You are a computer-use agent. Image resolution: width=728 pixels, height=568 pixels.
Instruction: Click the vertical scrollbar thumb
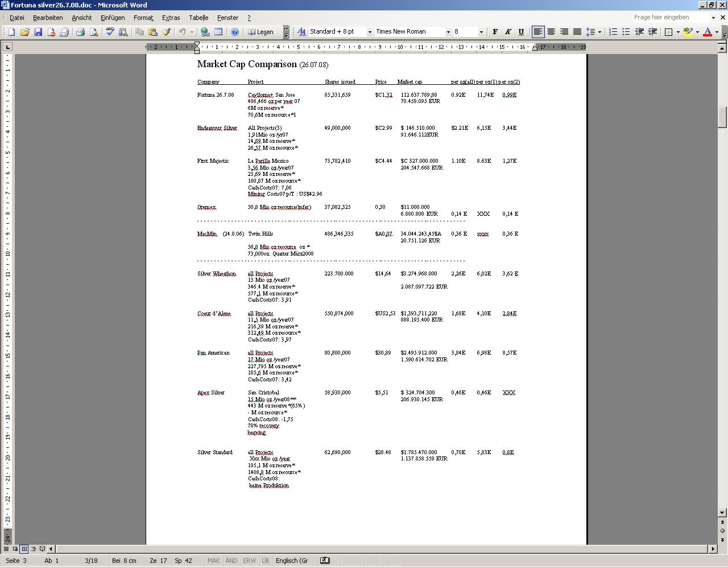click(x=723, y=117)
